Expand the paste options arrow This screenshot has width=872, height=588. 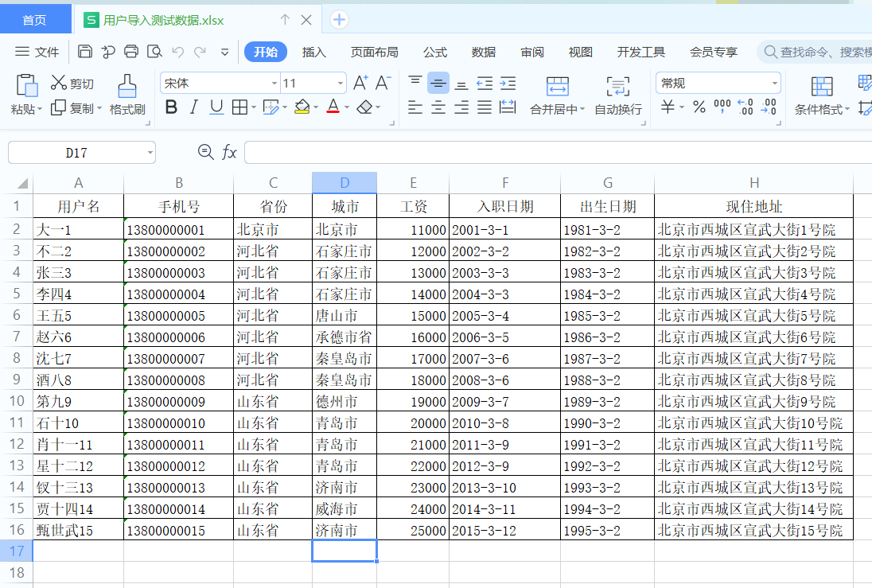coord(40,110)
